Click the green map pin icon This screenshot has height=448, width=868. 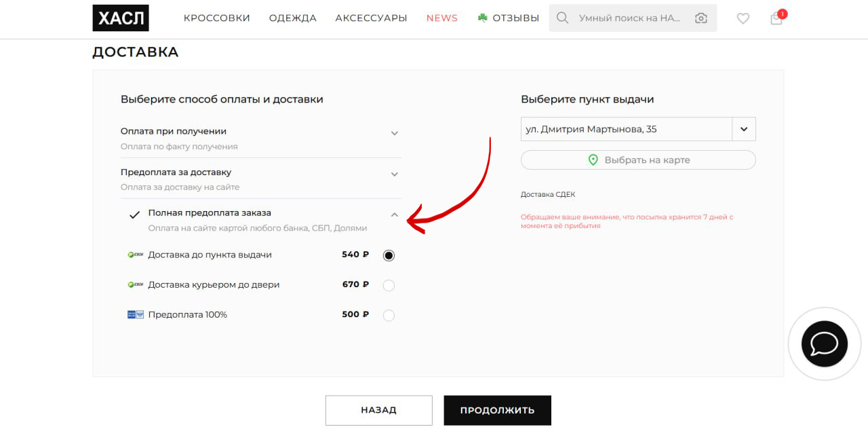coord(593,160)
